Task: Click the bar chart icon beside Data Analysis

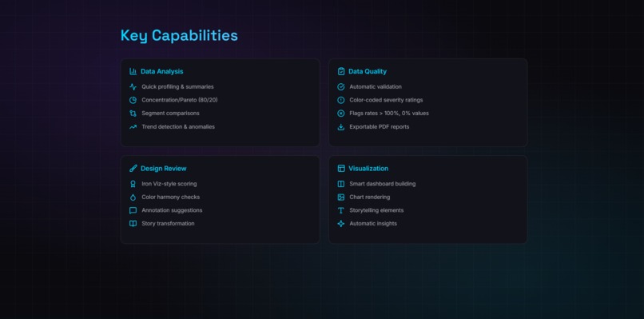Action: (133, 71)
